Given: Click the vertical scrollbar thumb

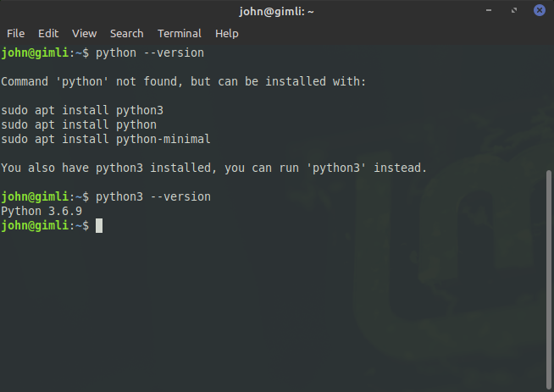Looking at the screenshot, I should click(x=549, y=279).
